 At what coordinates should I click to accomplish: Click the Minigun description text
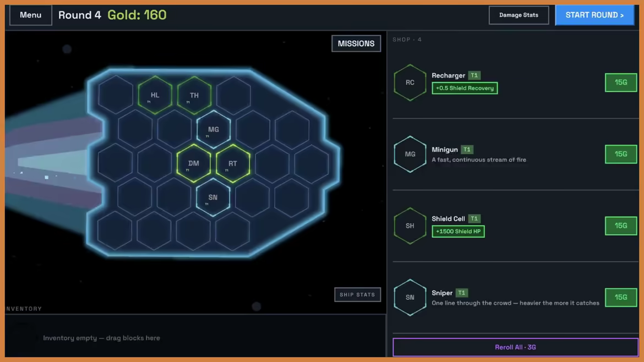pyautogui.click(x=479, y=160)
